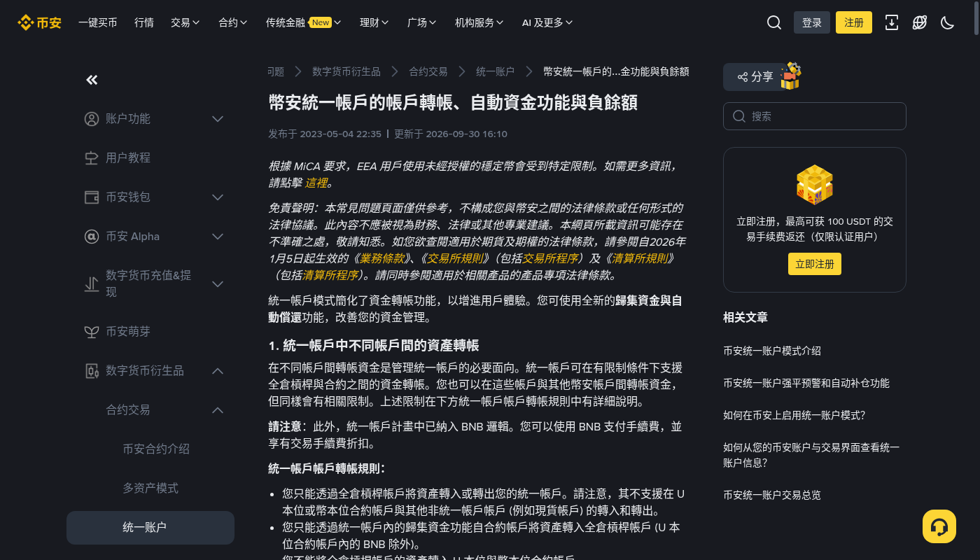Open 行情 in the top nav

tap(144, 22)
